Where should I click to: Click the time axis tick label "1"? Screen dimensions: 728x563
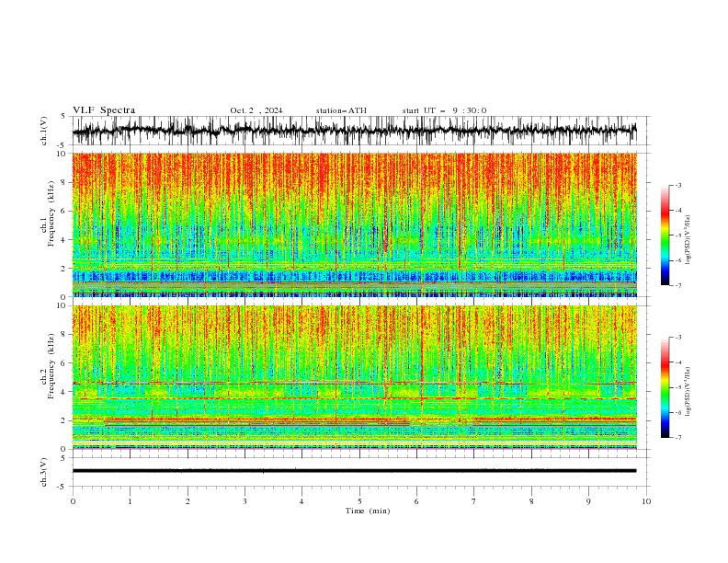click(x=130, y=501)
